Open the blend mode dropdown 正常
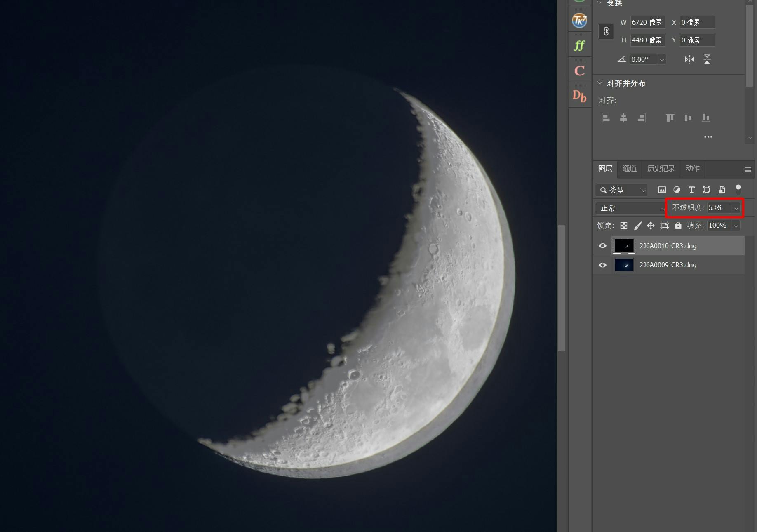 click(x=630, y=208)
